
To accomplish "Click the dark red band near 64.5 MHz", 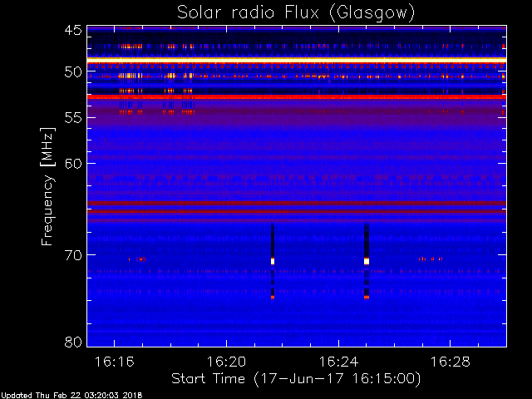I will [297, 203].
